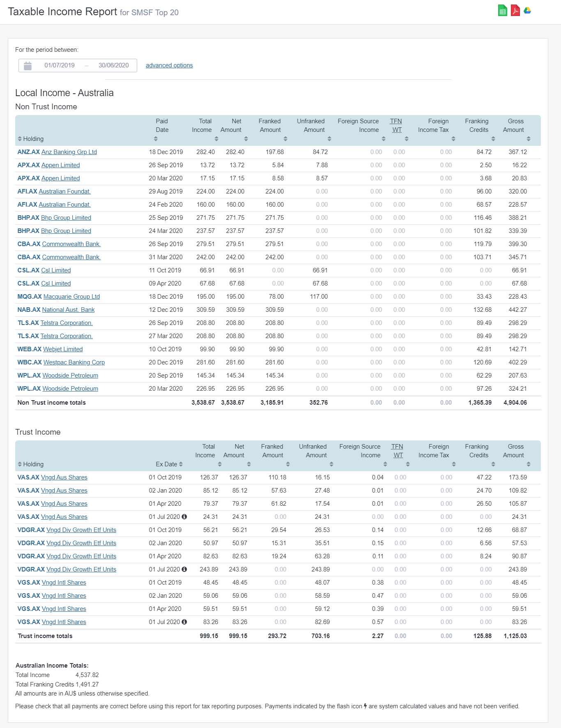Info icon beside VDGR.AX 01 Jul 2020

[x=184, y=569]
